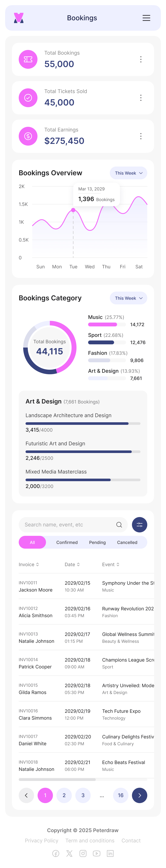Go to the previous page arrow
Screen dimensions: 166x868
click(26, 795)
